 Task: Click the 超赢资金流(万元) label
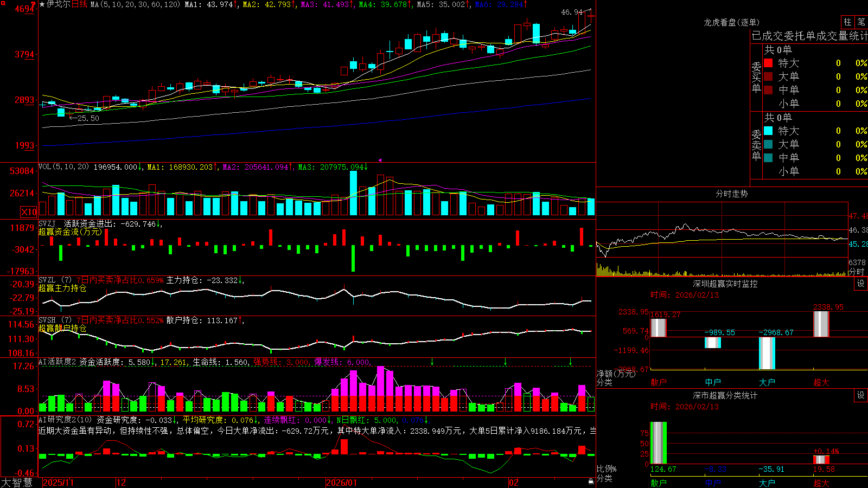(70, 232)
